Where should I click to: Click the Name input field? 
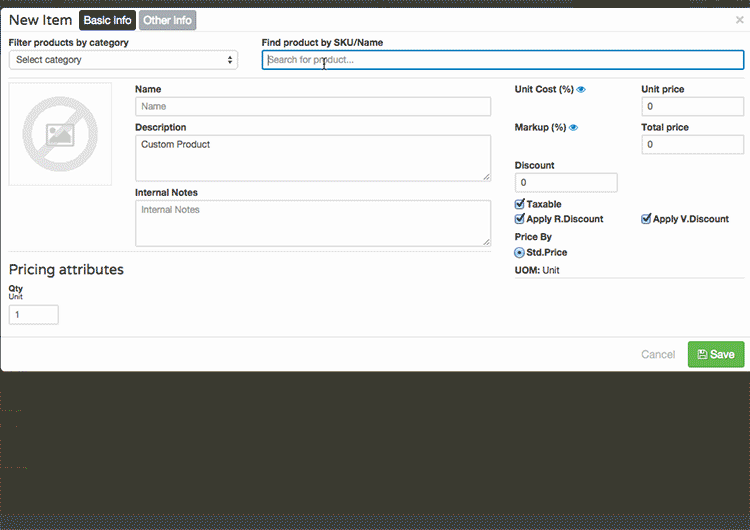313,106
